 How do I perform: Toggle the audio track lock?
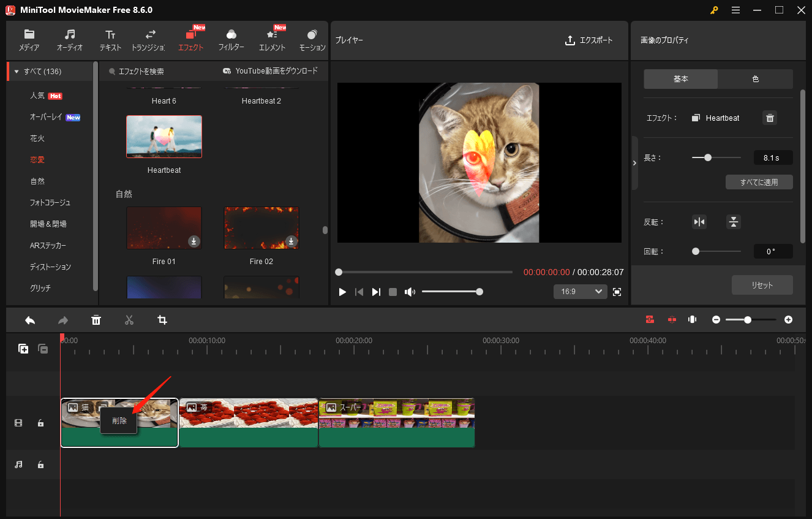click(40, 464)
